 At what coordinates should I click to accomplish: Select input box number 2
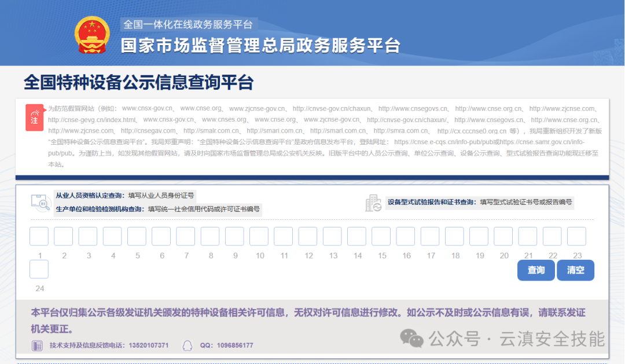click(x=64, y=237)
